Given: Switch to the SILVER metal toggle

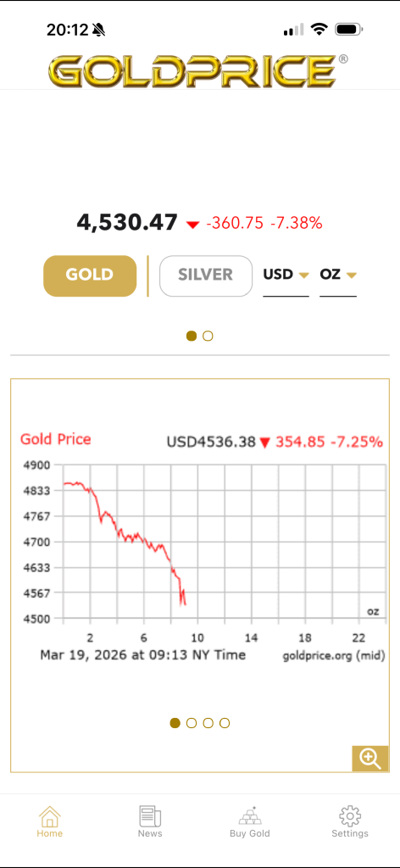Looking at the screenshot, I should tap(206, 275).
